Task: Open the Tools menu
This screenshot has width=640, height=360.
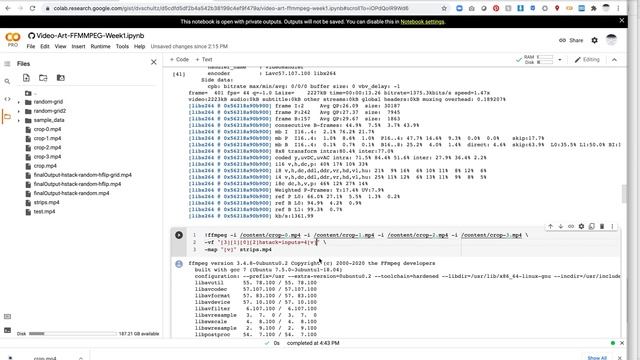Action: (122, 47)
